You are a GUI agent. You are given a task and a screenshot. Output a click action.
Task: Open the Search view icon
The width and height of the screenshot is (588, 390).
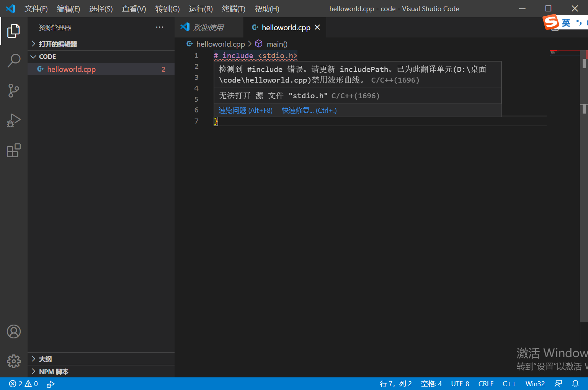[14, 60]
